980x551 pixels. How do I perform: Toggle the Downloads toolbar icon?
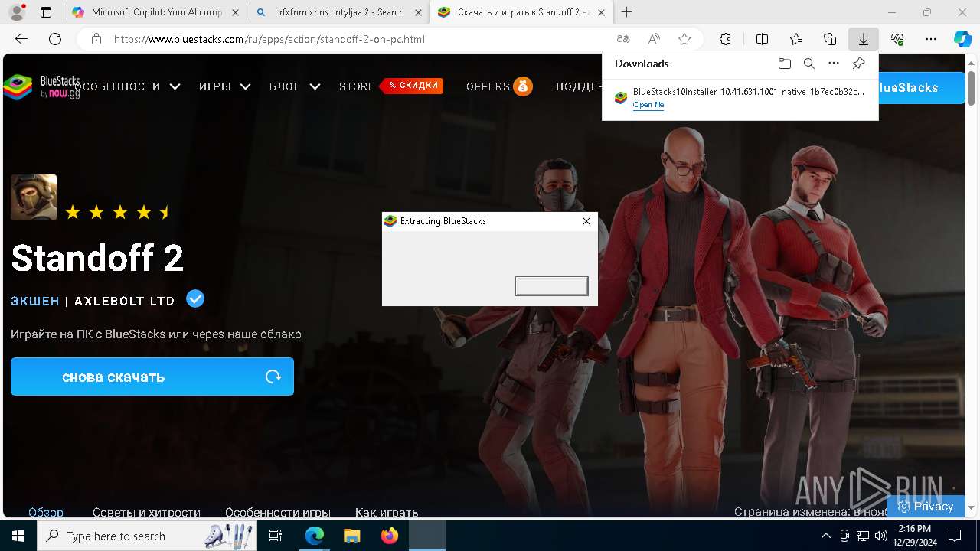(x=864, y=39)
